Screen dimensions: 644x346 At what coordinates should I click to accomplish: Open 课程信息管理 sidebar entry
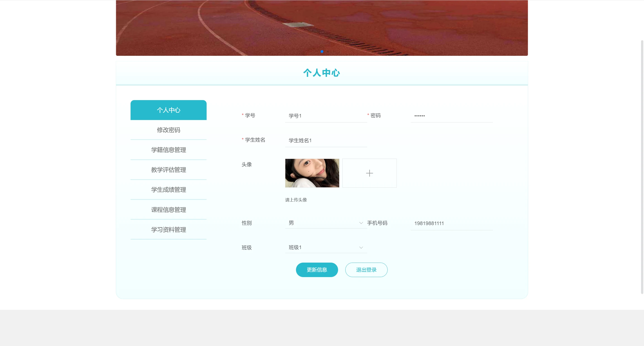(x=168, y=210)
